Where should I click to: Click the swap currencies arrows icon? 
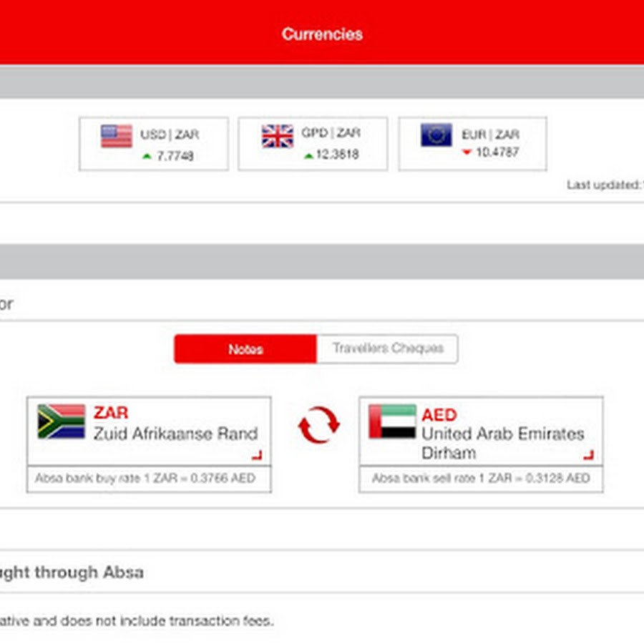tap(318, 424)
